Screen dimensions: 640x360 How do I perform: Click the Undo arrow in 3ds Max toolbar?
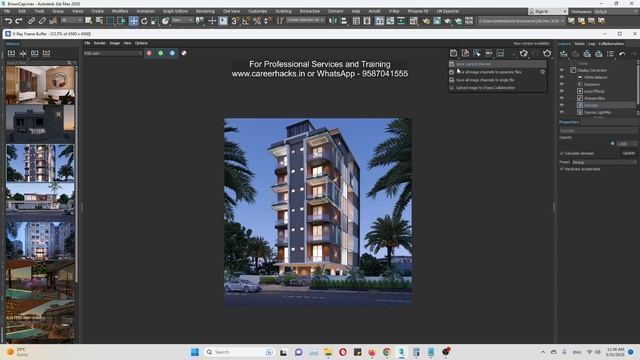[x=8, y=21]
